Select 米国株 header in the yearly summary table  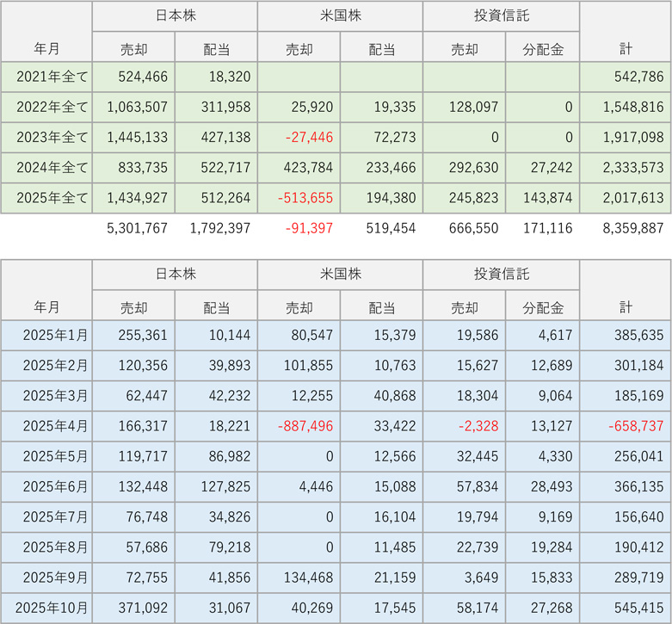pos(340,16)
